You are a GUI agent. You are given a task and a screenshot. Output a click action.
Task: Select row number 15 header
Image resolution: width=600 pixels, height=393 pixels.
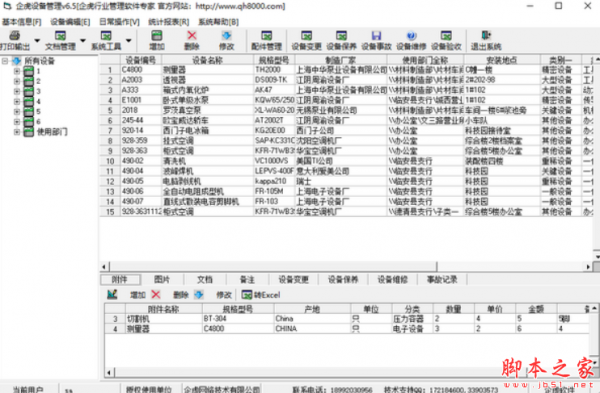(x=110, y=212)
